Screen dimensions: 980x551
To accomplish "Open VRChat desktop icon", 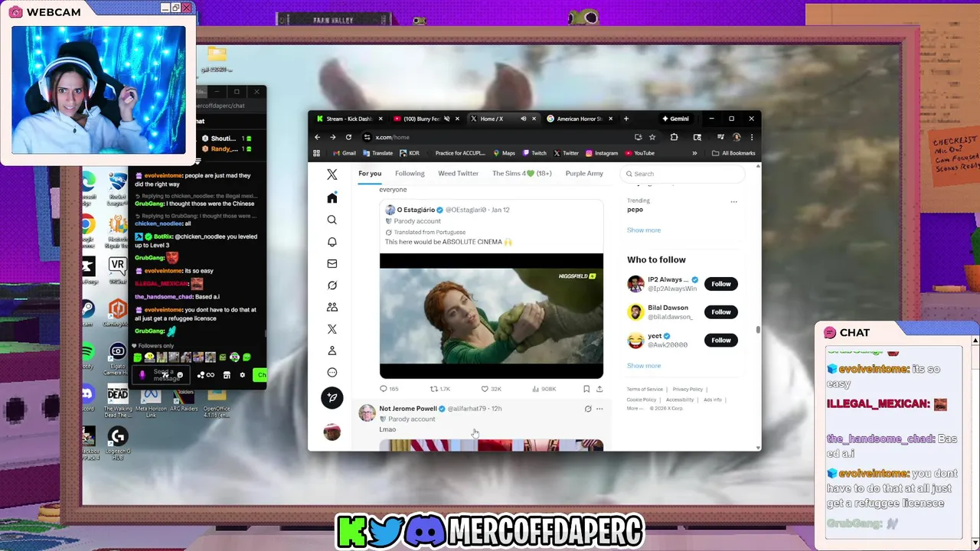I will (117, 271).
